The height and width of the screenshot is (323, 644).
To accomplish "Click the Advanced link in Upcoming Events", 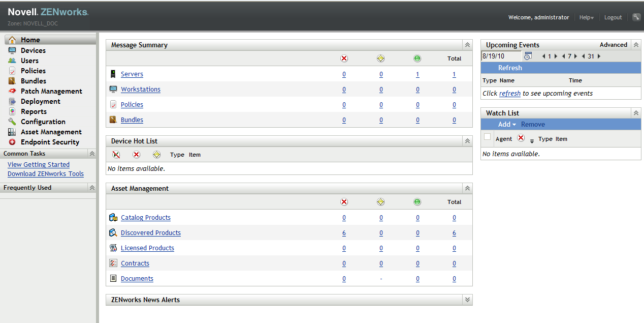I will click(614, 45).
